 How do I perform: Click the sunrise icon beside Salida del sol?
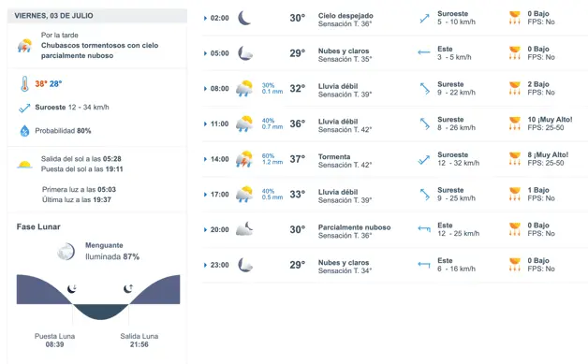(x=24, y=164)
